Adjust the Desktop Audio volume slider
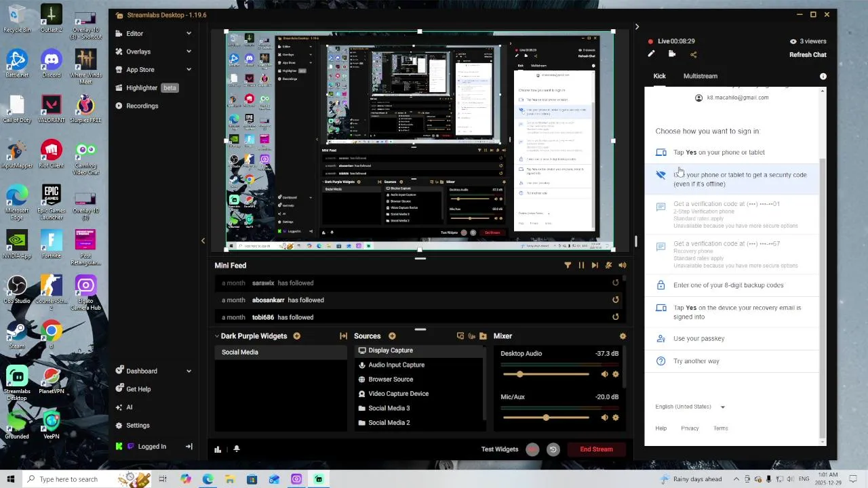The width and height of the screenshot is (868, 488). coord(546,374)
